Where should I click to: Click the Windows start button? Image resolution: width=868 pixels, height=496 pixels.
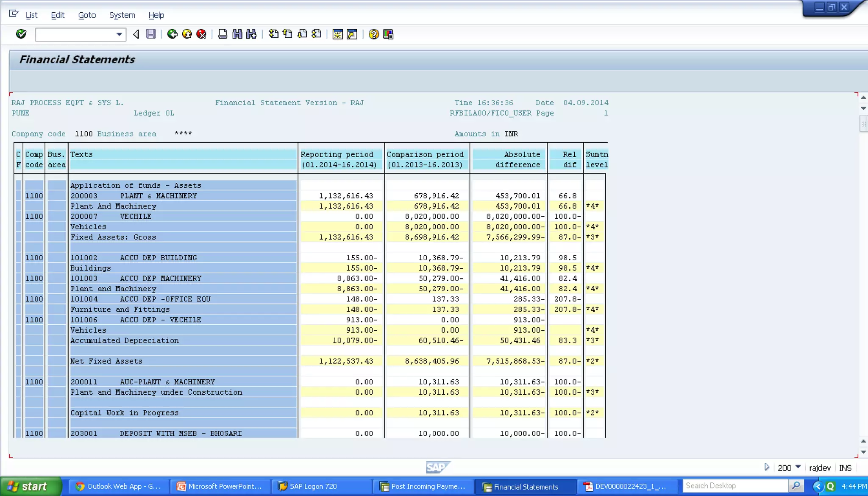31,486
